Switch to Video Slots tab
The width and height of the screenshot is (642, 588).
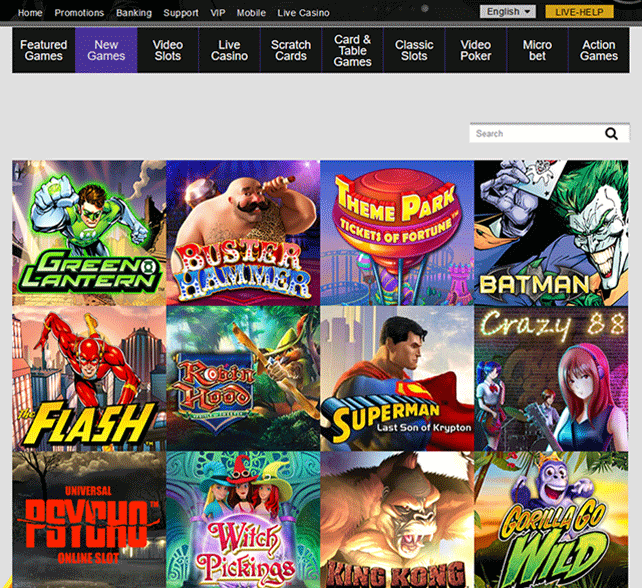pos(168,50)
